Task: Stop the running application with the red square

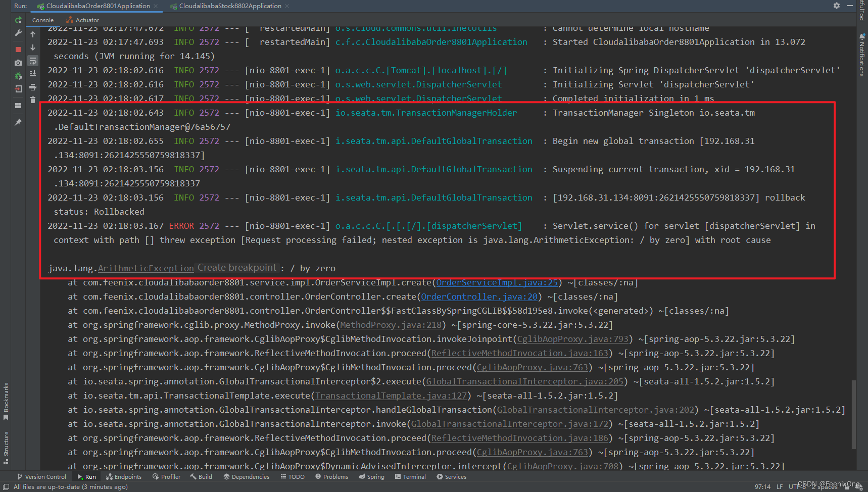Action: [x=18, y=50]
